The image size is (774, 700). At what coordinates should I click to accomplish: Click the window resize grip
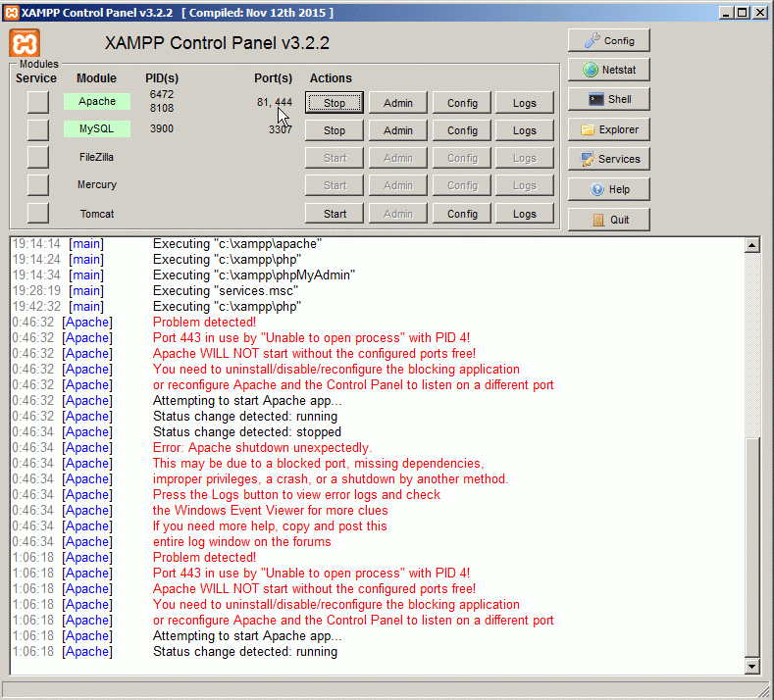tap(764, 691)
